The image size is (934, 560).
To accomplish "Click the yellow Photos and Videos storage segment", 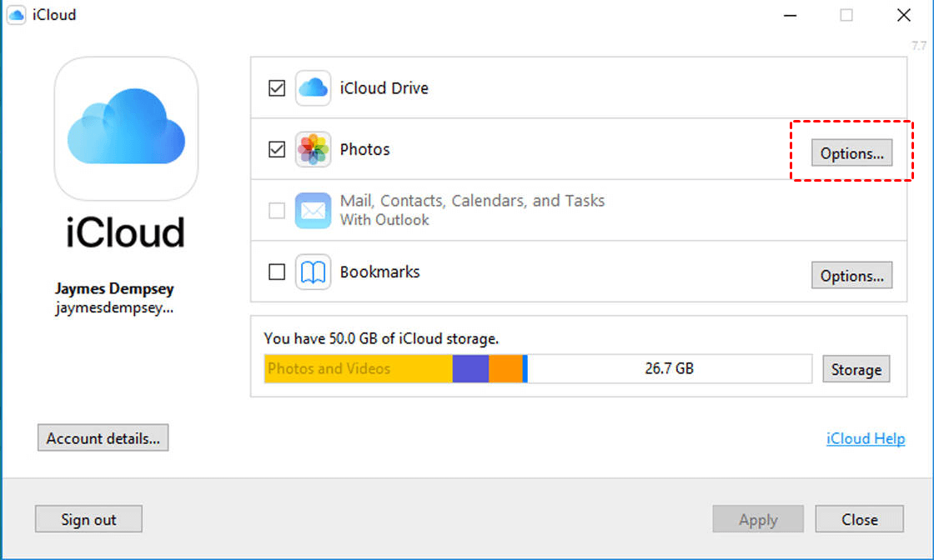I will coord(359,369).
